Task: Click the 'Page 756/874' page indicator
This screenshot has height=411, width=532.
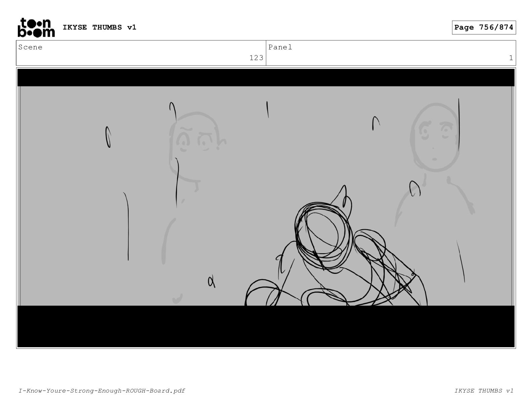Action: 484,28
